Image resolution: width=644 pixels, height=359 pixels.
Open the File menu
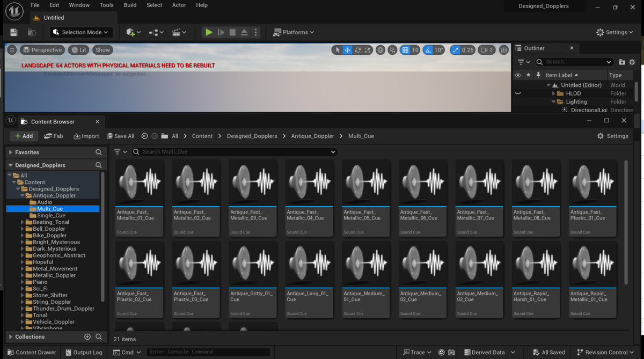point(35,5)
